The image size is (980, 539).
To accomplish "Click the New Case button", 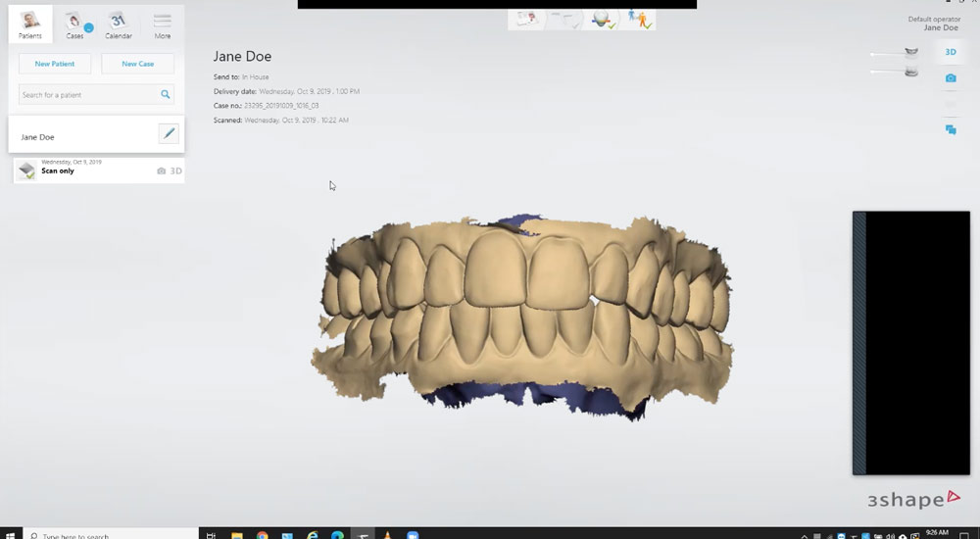I will [137, 64].
